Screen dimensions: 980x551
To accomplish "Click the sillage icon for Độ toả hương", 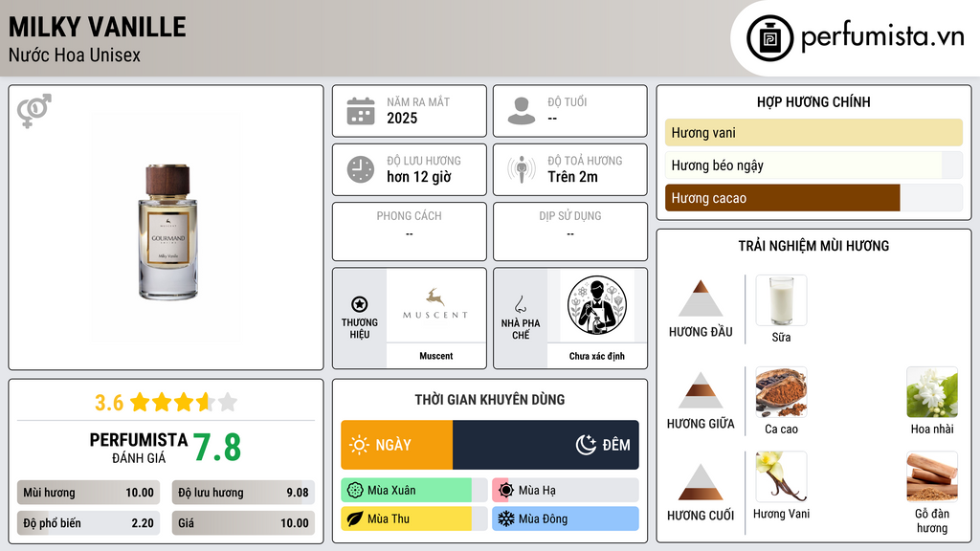I will pyautogui.click(x=522, y=169).
